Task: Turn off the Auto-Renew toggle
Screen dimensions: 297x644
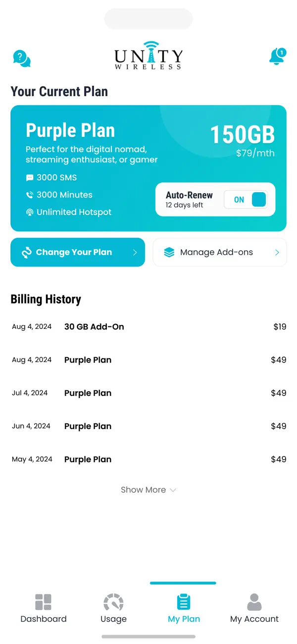Action: [246, 200]
